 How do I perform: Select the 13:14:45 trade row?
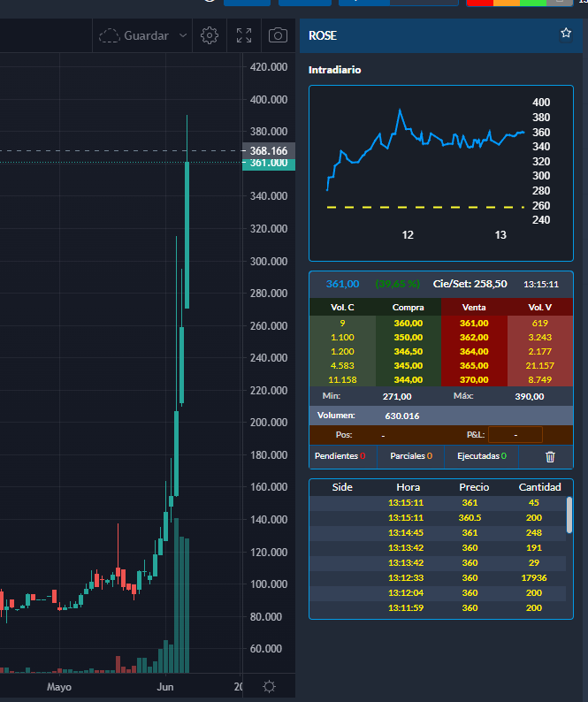(x=438, y=533)
